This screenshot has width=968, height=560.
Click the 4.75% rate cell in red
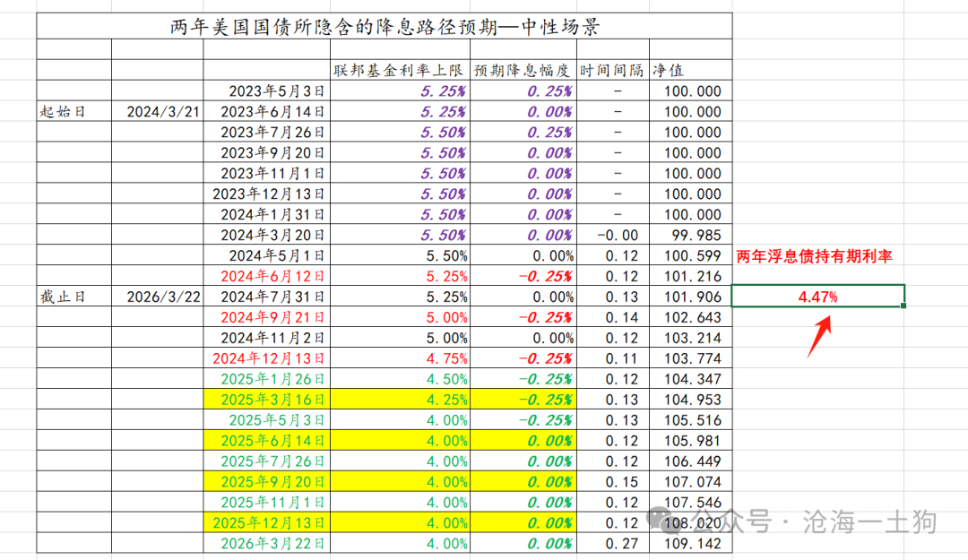pos(400,358)
